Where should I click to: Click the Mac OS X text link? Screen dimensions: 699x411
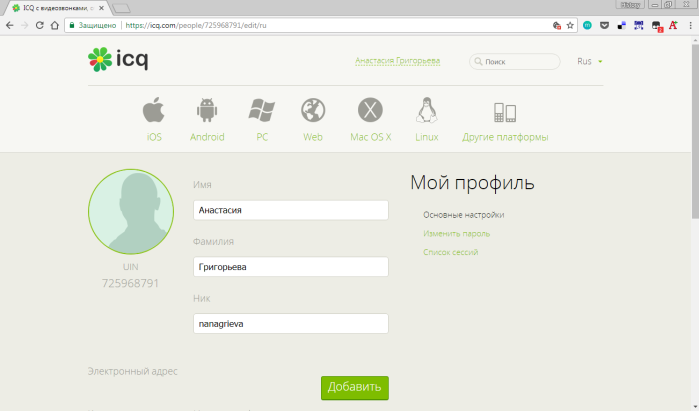coord(370,137)
